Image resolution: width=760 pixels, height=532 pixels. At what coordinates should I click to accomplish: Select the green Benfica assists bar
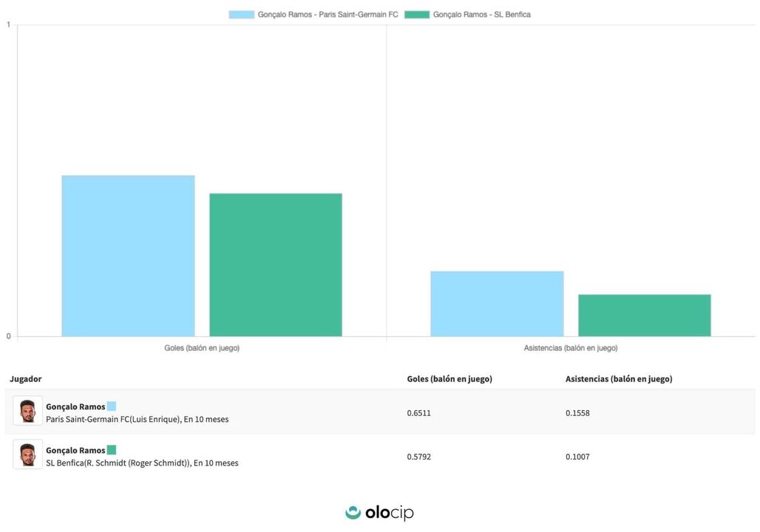pos(644,316)
